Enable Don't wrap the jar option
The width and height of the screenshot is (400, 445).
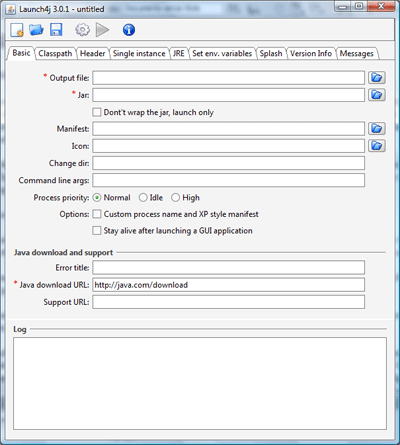[97, 112]
